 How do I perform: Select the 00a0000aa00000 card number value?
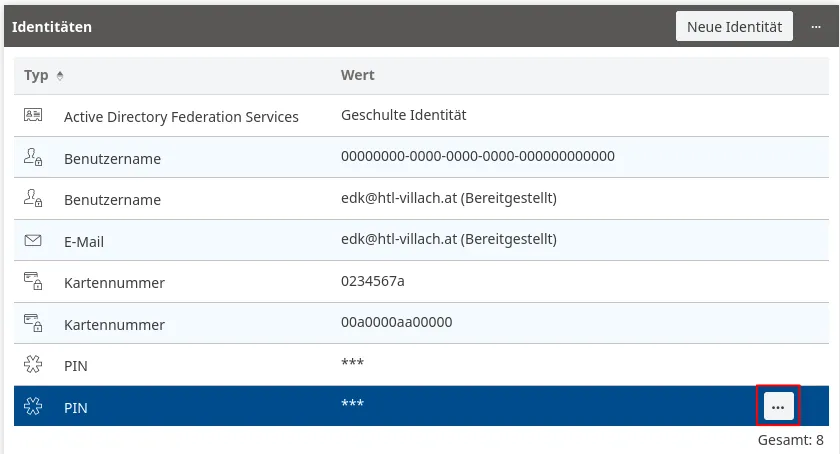coord(396,322)
